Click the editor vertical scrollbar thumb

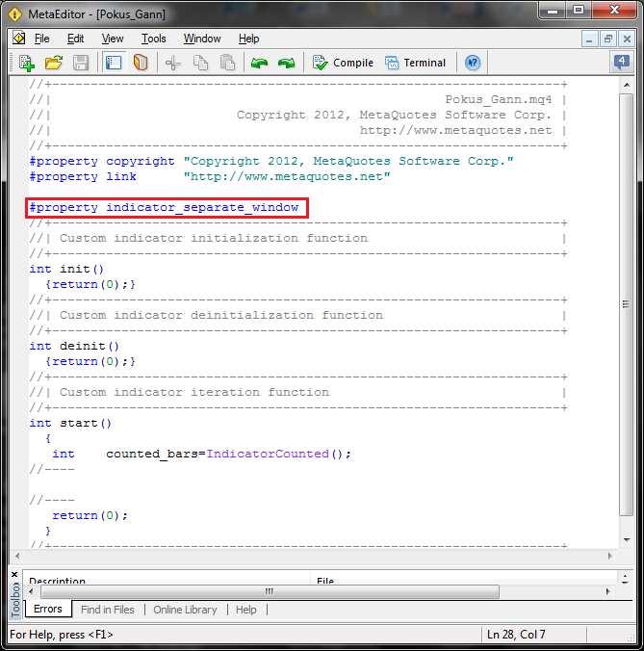pos(626,304)
